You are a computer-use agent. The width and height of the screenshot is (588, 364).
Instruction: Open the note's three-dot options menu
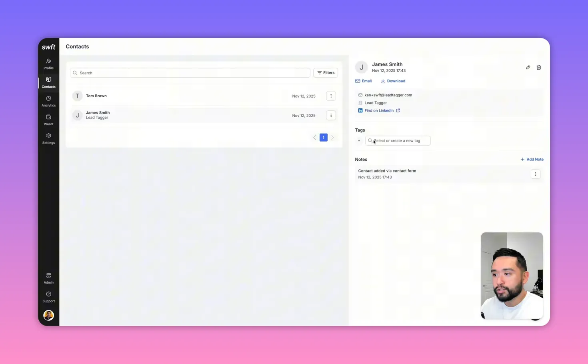point(536,174)
